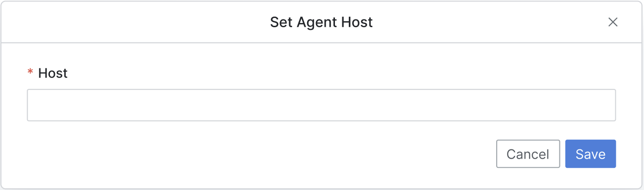Click the dialog header title text
The width and height of the screenshot is (644, 190).
click(x=321, y=22)
